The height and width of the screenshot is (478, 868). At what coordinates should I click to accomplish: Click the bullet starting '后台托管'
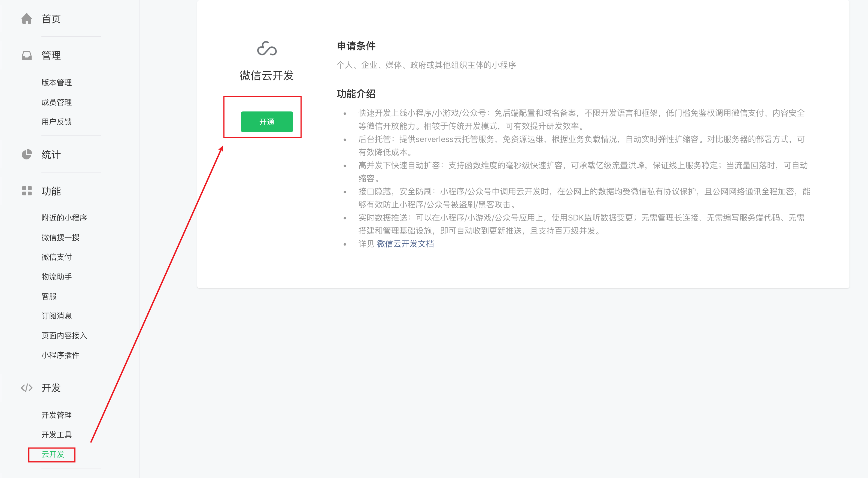pyautogui.click(x=582, y=146)
